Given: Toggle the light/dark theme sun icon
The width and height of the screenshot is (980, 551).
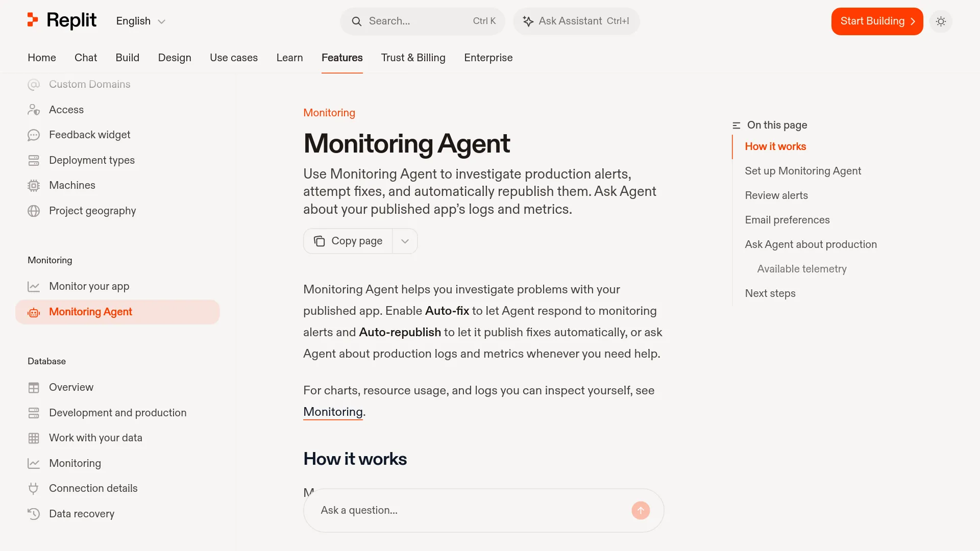Looking at the screenshot, I should tap(941, 21).
